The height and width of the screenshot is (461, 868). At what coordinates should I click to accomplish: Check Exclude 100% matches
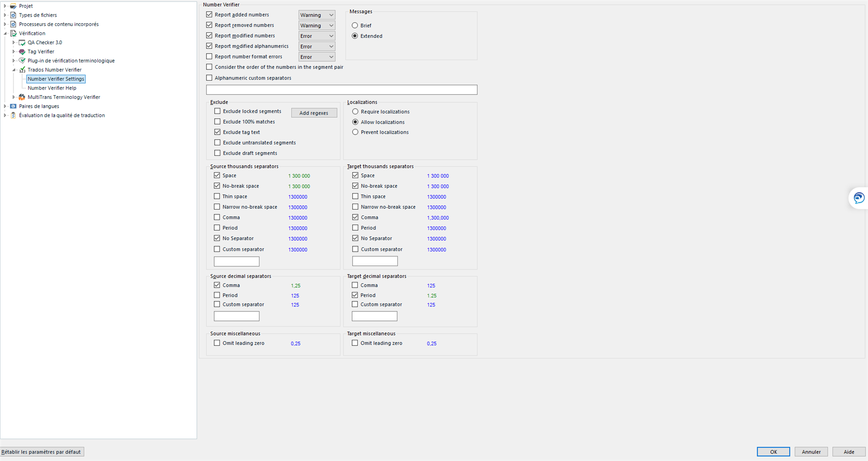coord(217,122)
